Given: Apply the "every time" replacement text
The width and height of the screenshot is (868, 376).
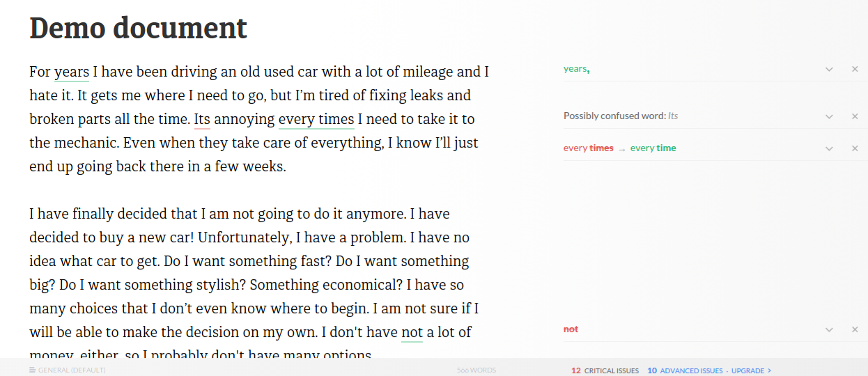Looking at the screenshot, I should (x=653, y=148).
